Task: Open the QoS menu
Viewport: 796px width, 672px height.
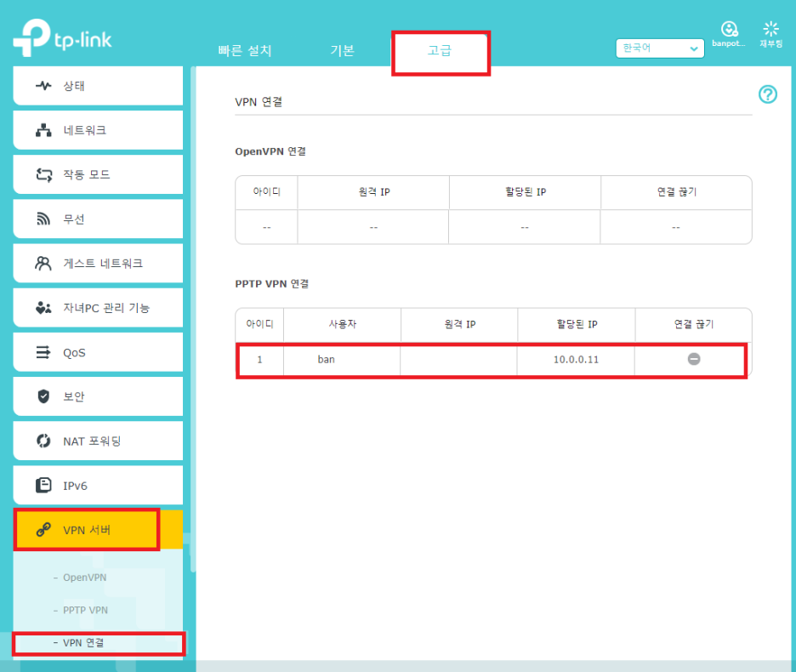Action: point(98,352)
